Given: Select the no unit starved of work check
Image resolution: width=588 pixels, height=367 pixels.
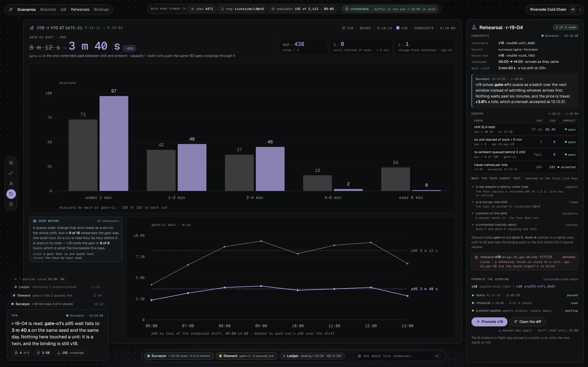Looking at the screenshot, I should [525, 142].
